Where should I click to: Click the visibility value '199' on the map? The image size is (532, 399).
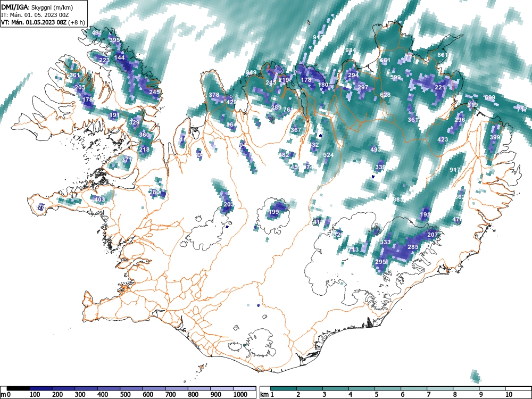[x=273, y=212]
